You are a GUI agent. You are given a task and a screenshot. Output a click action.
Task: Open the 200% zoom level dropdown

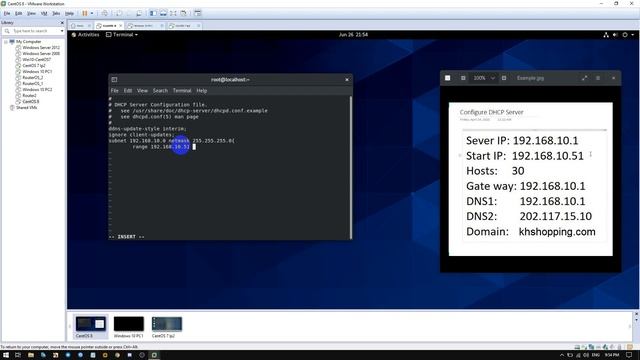[x=484, y=78]
